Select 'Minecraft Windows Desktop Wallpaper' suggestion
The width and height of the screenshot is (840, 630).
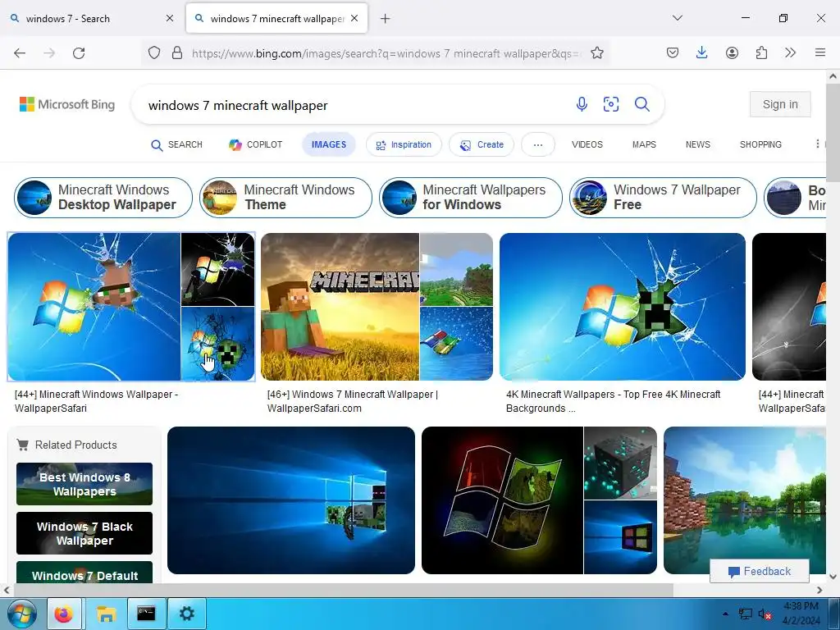coord(103,198)
